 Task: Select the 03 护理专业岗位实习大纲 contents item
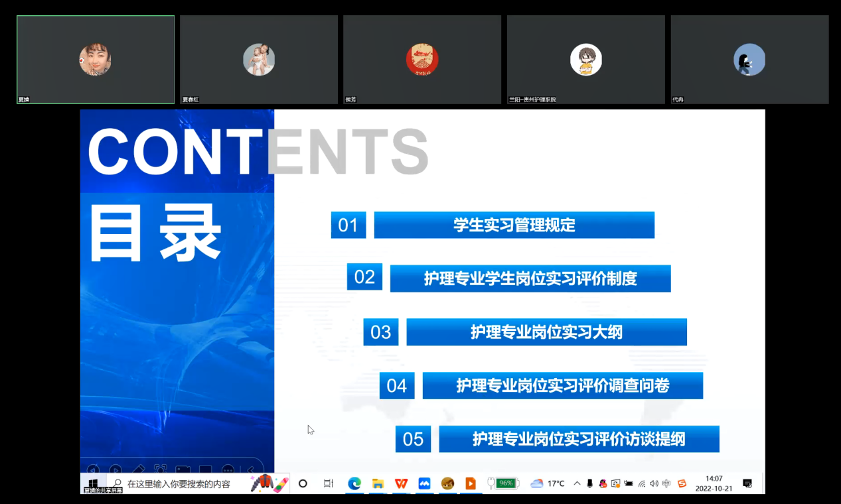pos(546,332)
